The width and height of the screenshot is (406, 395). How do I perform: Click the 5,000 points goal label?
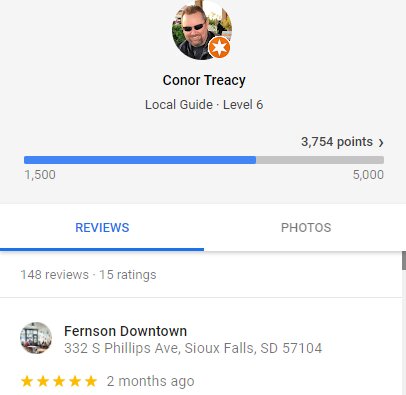point(368,175)
